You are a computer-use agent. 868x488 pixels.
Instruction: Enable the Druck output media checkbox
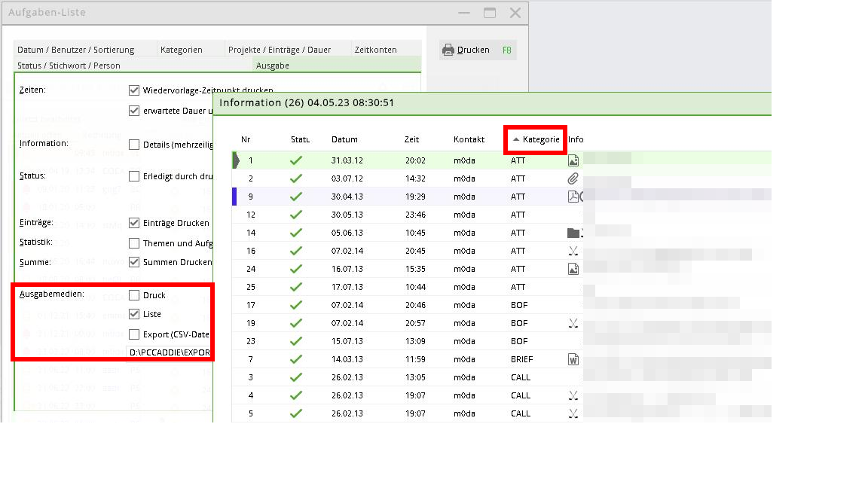tap(134, 295)
